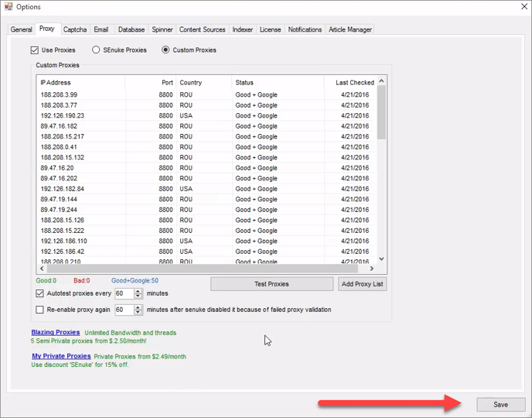
Task: Enable the Re-enable proxy again checkbox
Action: [39, 310]
